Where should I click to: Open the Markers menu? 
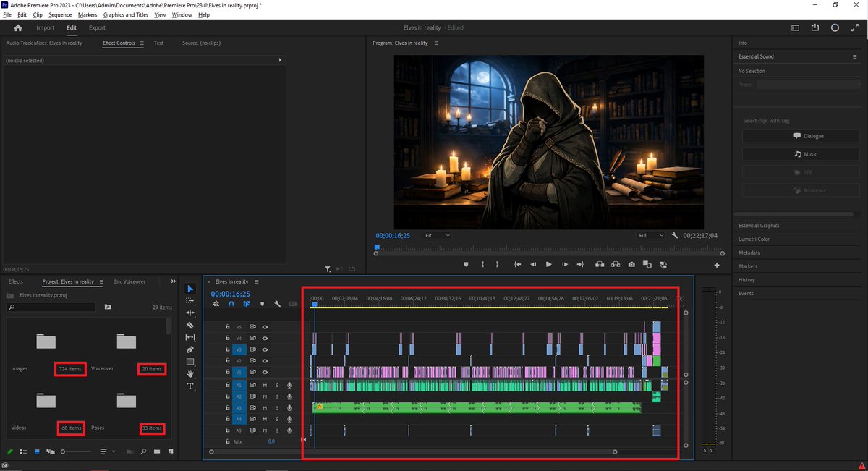[x=88, y=14]
